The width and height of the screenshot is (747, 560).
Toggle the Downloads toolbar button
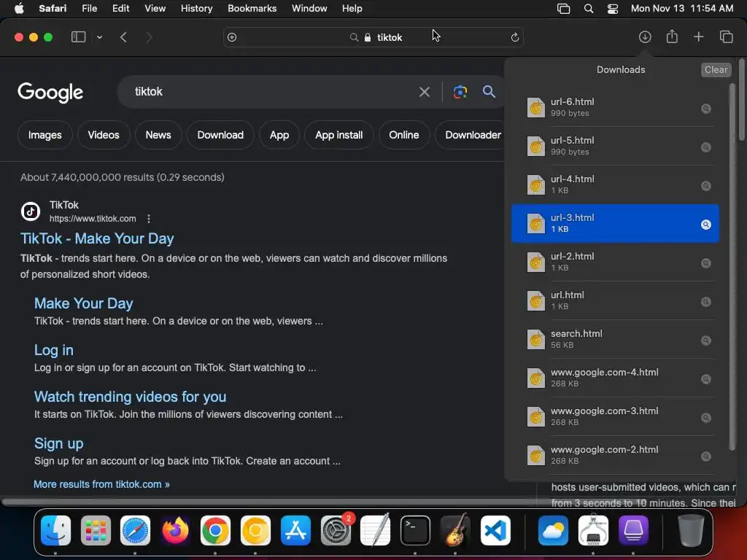point(645,37)
